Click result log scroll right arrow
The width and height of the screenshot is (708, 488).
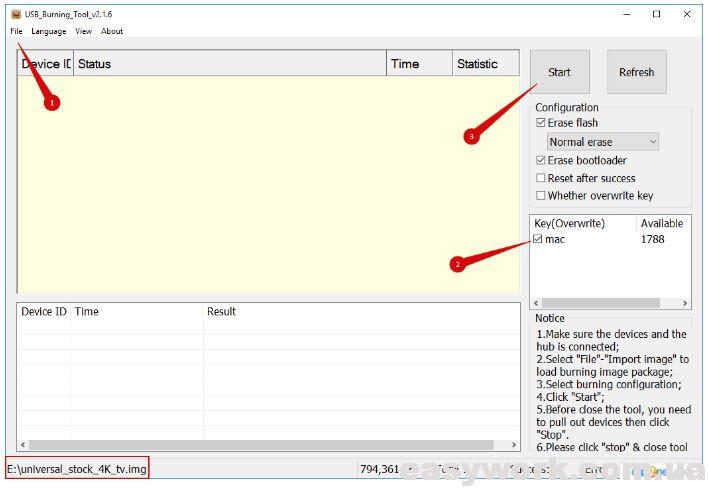pyautogui.click(x=514, y=445)
